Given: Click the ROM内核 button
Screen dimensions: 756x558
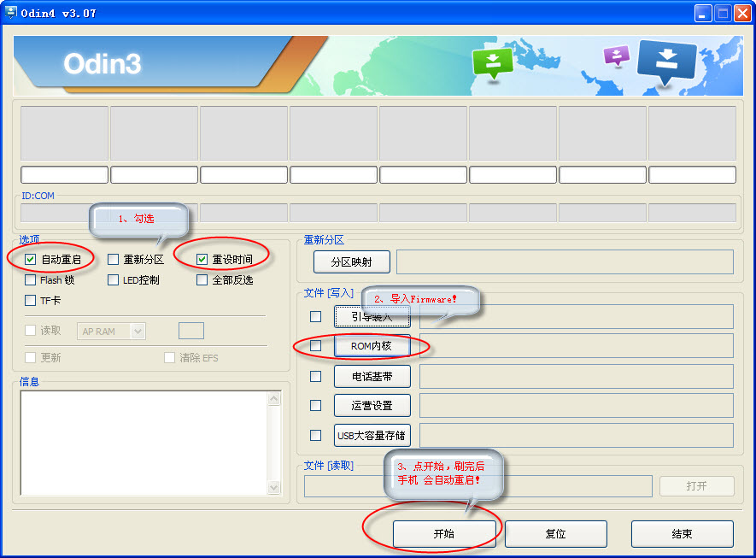Looking at the screenshot, I should click(x=372, y=346).
